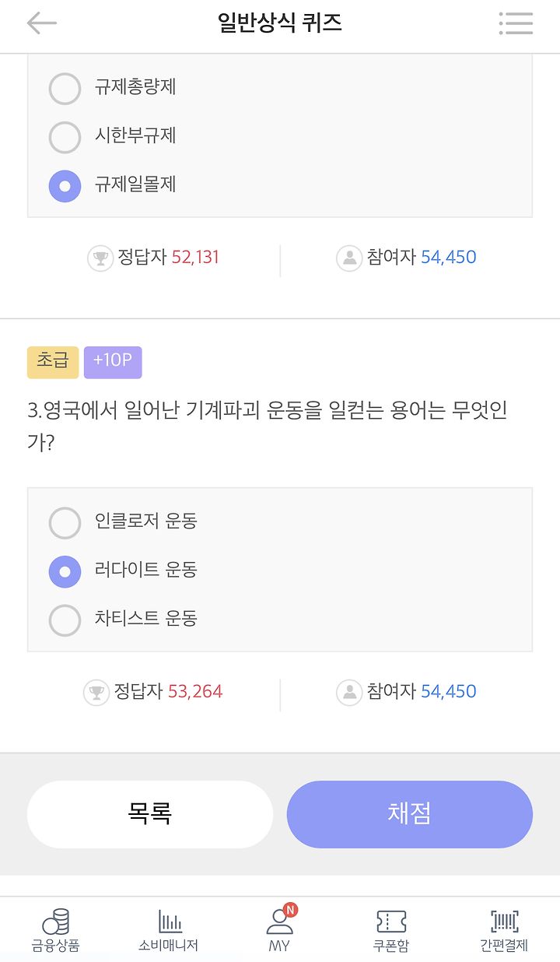Tap the back arrow icon

(42, 23)
